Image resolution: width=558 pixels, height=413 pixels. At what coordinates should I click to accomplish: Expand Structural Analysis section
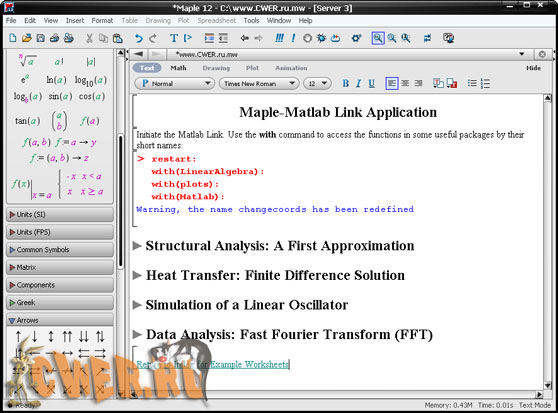click(137, 245)
